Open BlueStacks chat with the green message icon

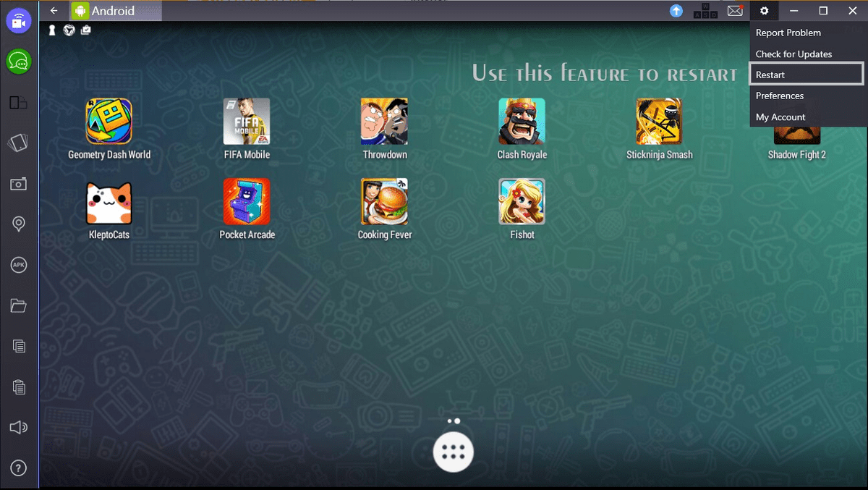pos(18,62)
